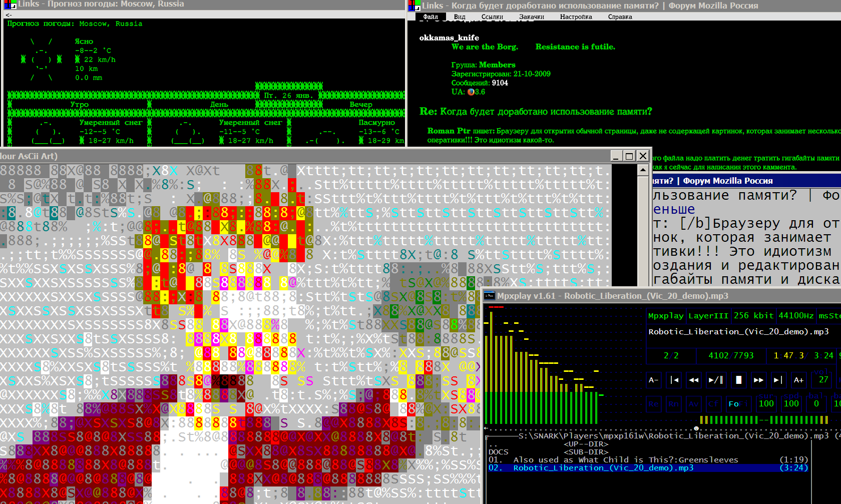Open the Вид menu in Links
841x504 pixels.
(x=460, y=17)
